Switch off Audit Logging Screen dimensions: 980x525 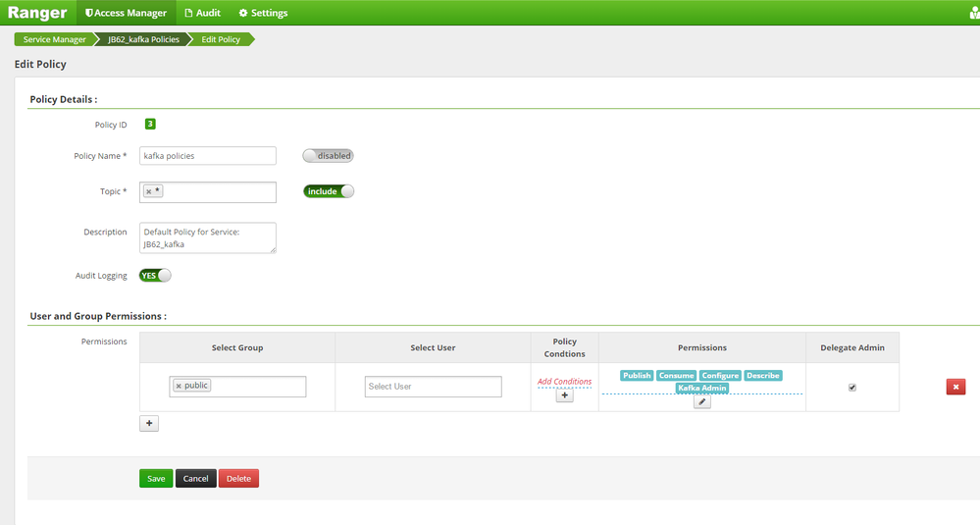pyautogui.click(x=155, y=275)
